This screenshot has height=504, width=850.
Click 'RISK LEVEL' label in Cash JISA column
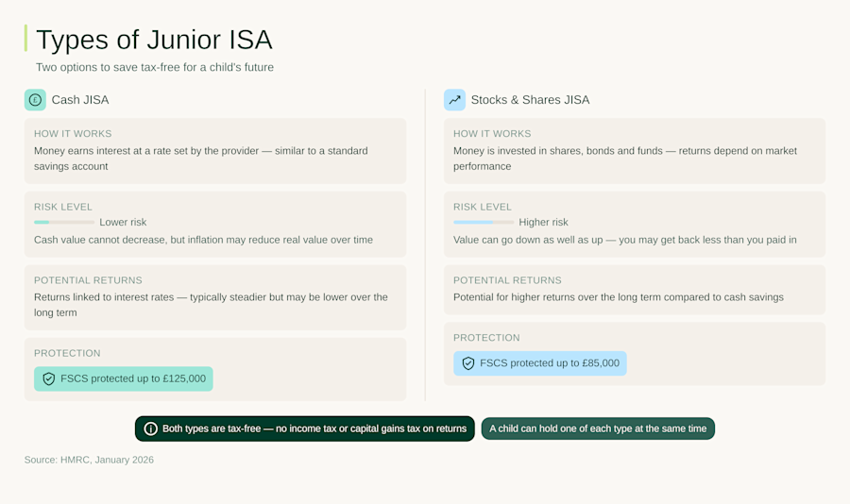tap(63, 207)
